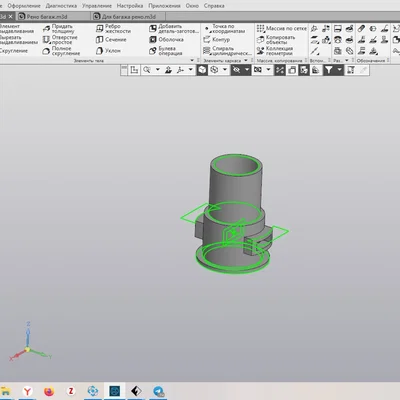Click the Элемент выдавливания command
Screen dimensions: 400x400
(x=17, y=29)
